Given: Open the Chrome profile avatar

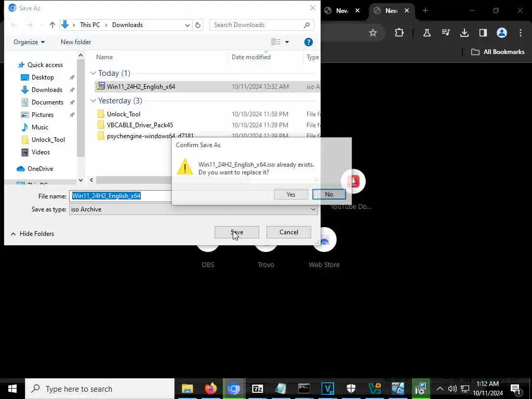Looking at the screenshot, I should coord(502,33).
